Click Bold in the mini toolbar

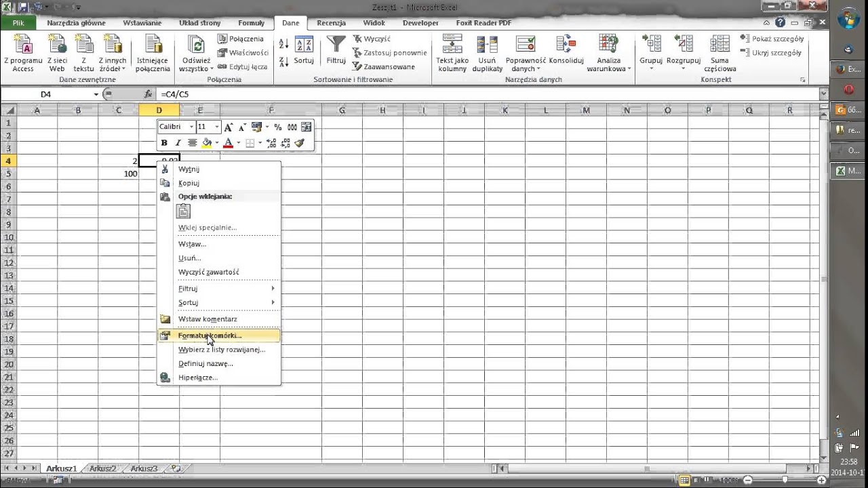[164, 143]
